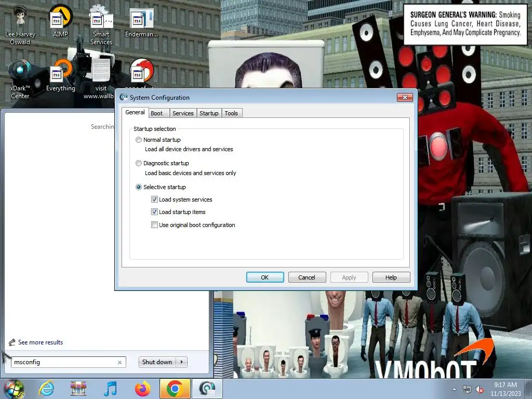The height and width of the screenshot is (399, 532).
Task: Click the Apply button
Action: coord(349,277)
